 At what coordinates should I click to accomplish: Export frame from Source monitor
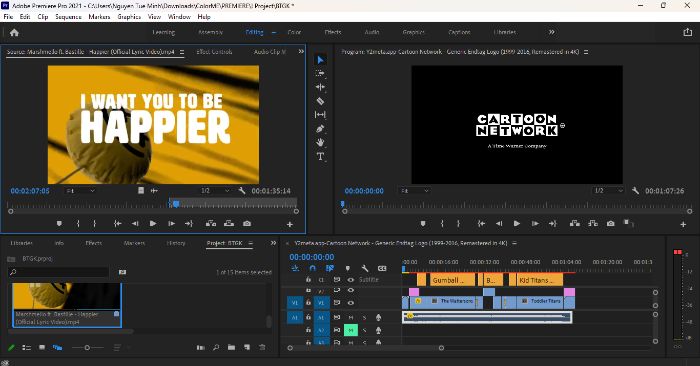click(x=247, y=224)
